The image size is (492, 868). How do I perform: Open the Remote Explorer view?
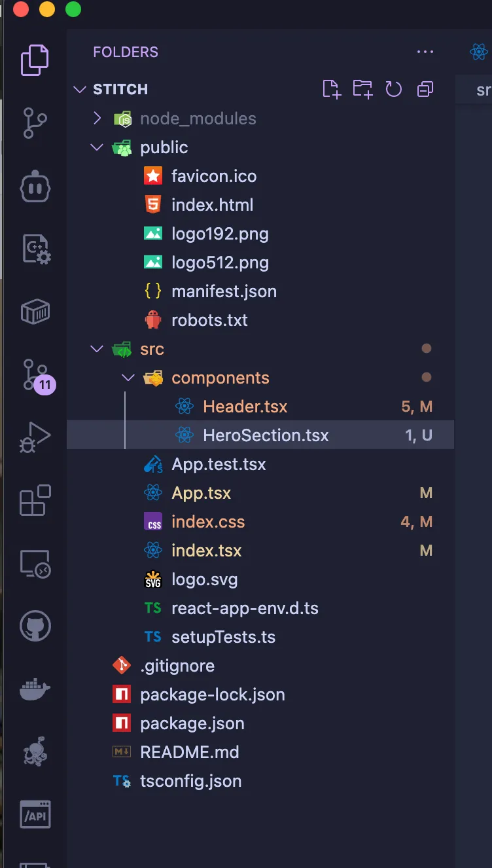pos(35,564)
